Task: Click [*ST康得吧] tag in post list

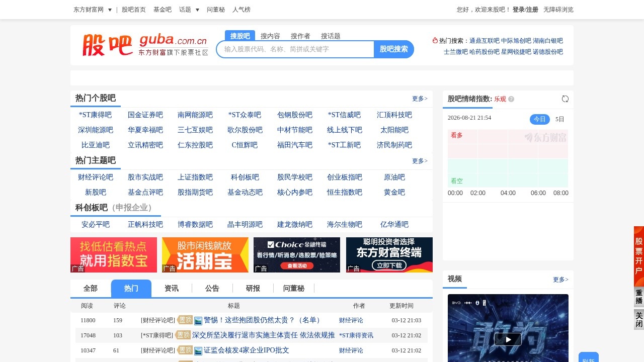Action: pyautogui.click(x=157, y=335)
